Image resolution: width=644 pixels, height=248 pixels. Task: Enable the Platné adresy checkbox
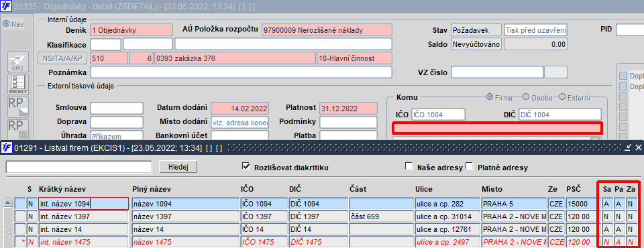pos(469,166)
